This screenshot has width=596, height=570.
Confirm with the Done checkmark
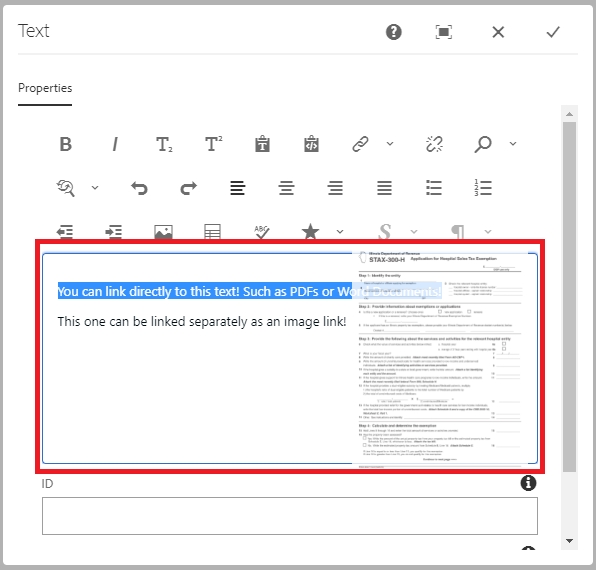click(553, 32)
